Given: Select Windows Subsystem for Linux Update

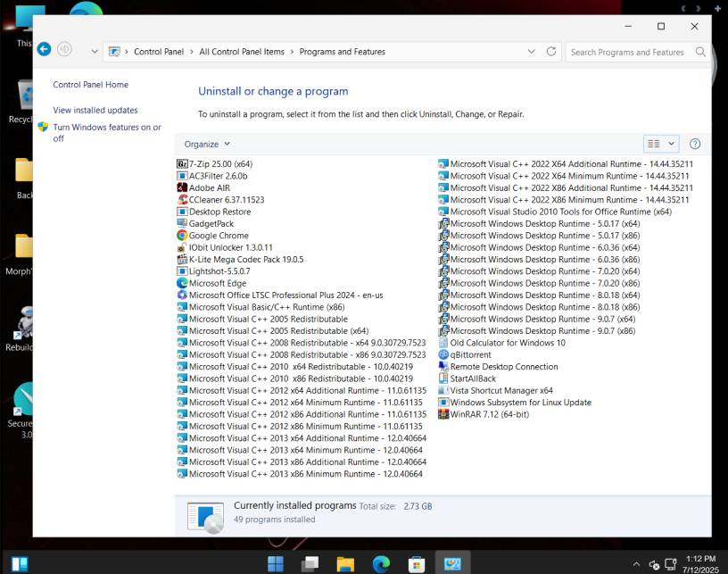Looking at the screenshot, I should (515, 403).
